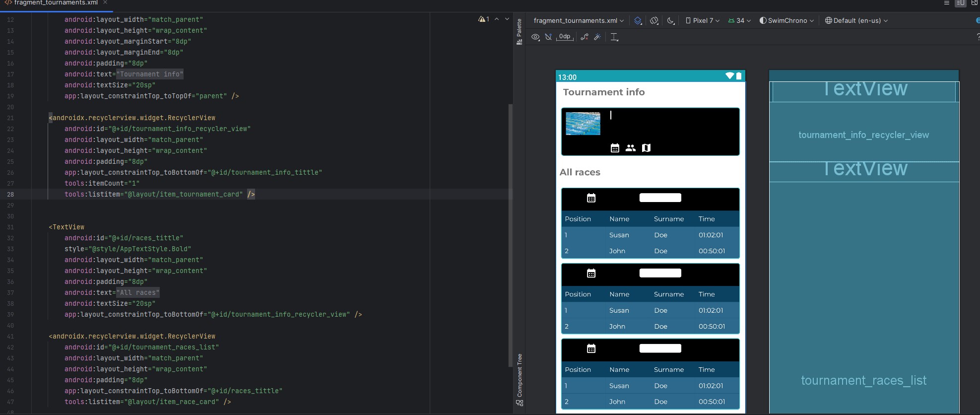The image size is (980, 415).
Task: Click the @+id/tournament_info_recycler_view id line
Action: click(x=158, y=129)
